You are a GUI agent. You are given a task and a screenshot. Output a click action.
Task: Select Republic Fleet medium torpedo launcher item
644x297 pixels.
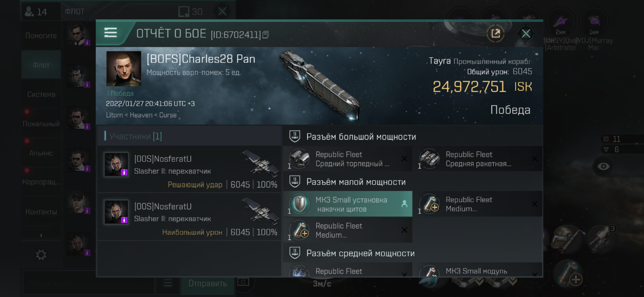point(348,159)
